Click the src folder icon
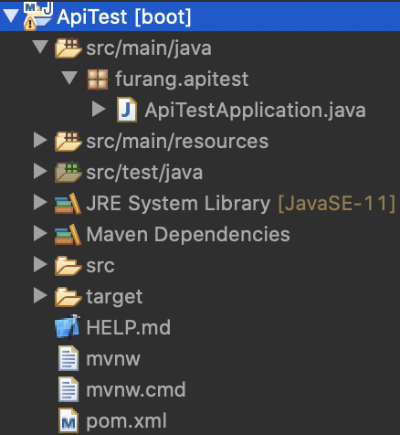The height and width of the screenshot is (435, 400). click(x=68, y=266)
